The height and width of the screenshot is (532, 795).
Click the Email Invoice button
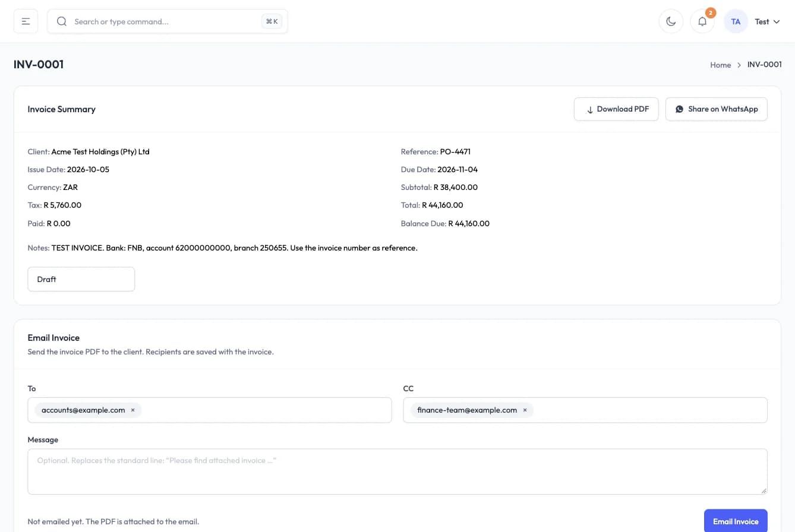click(736, 521)
